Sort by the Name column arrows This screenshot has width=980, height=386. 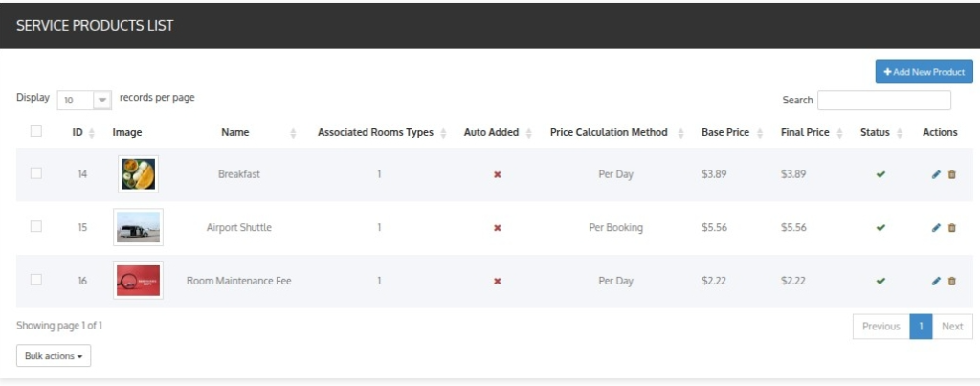[x=293, y=132]
